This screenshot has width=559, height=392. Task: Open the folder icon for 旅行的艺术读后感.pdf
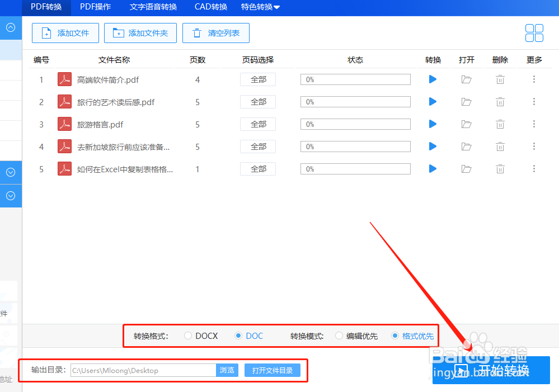[x=466, y=102]
